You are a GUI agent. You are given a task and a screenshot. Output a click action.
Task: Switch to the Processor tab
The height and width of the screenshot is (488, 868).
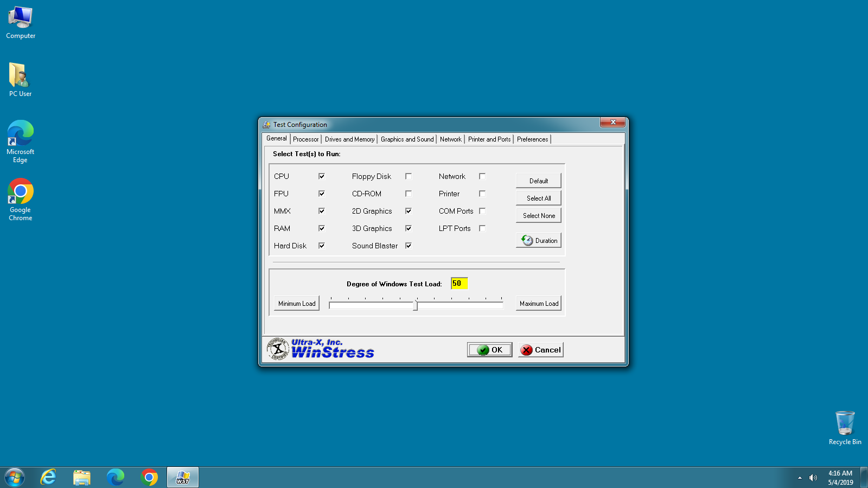[x=306, y=139]
